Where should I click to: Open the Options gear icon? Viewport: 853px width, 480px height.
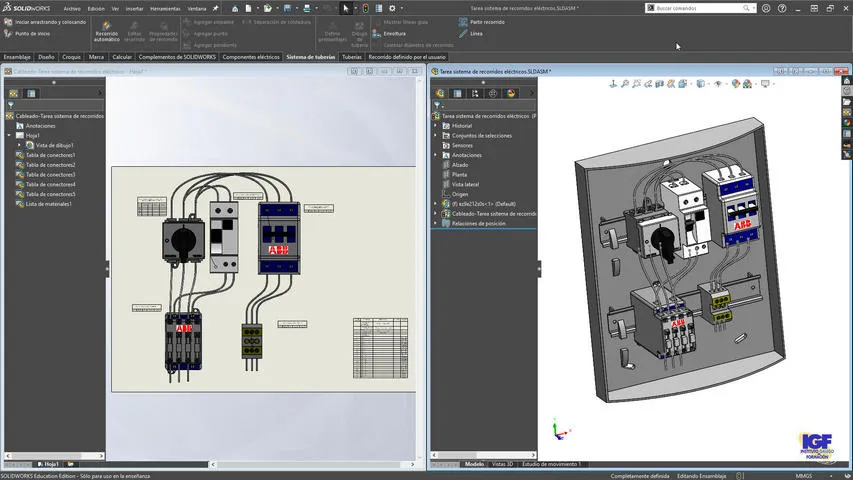tap(392, 8)
